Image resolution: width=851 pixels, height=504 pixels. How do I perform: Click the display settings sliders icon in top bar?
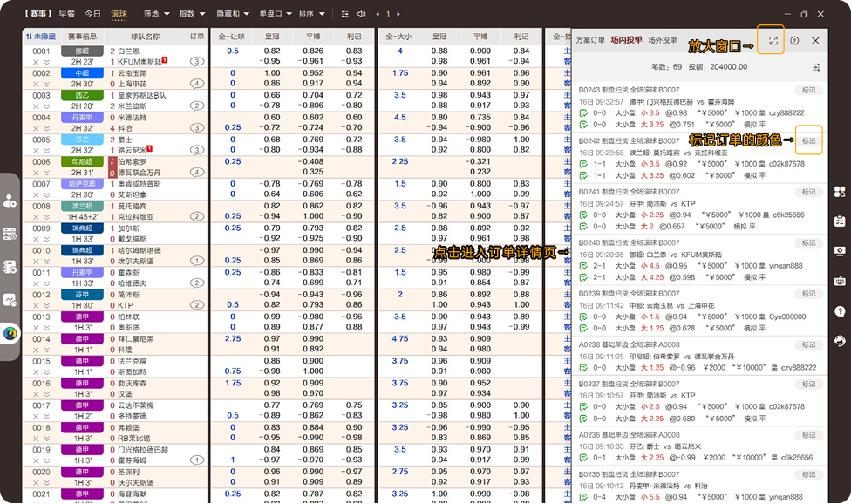[344, 14]
